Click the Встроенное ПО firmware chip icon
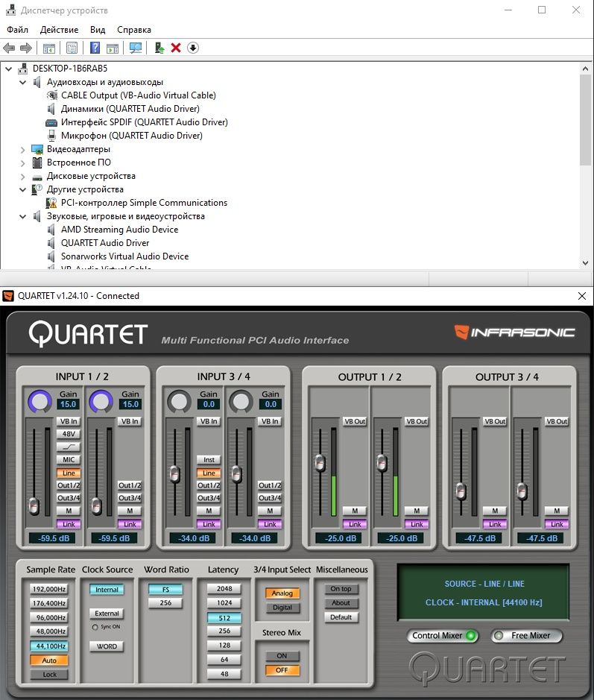594x700 pixels. (x=37, y=163)
